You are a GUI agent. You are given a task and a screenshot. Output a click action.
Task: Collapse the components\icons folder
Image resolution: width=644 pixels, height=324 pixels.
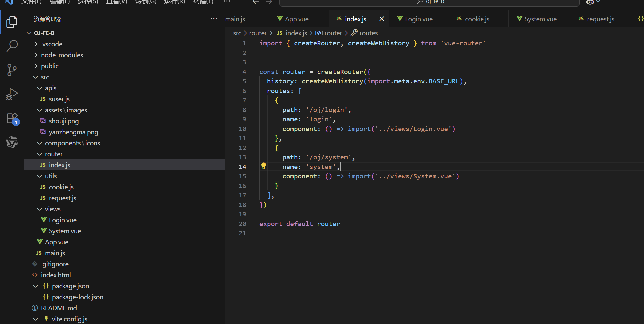click(40, 143)
